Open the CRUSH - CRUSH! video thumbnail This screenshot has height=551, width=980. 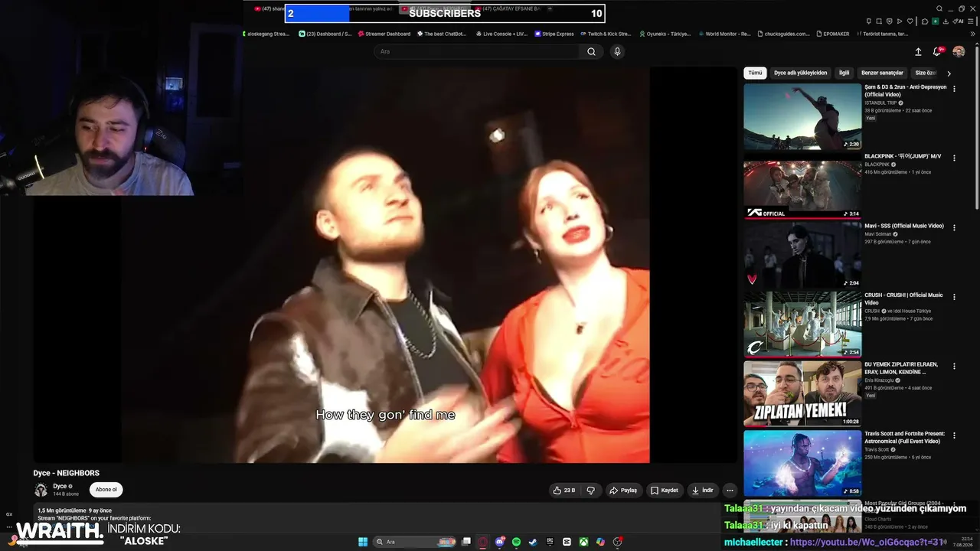(x=802, y=324)
